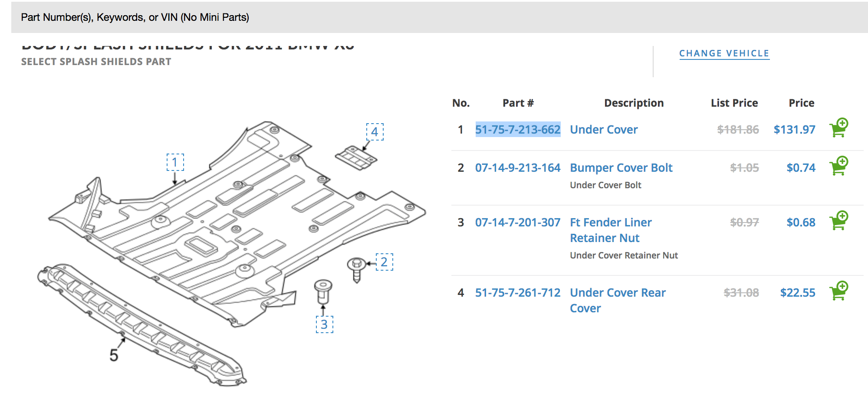Open the Under Cover description link
This screenshot has height=419, width=868.
[x=604, y=129]
